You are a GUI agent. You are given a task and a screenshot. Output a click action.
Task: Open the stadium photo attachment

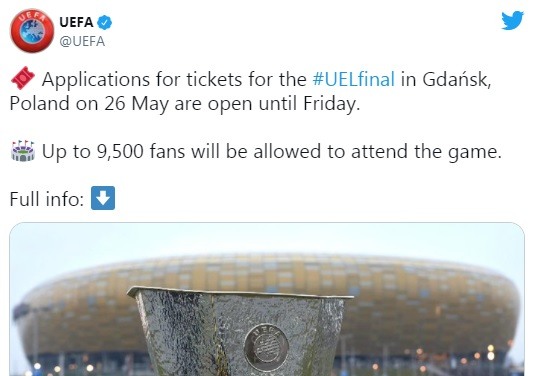267,299
